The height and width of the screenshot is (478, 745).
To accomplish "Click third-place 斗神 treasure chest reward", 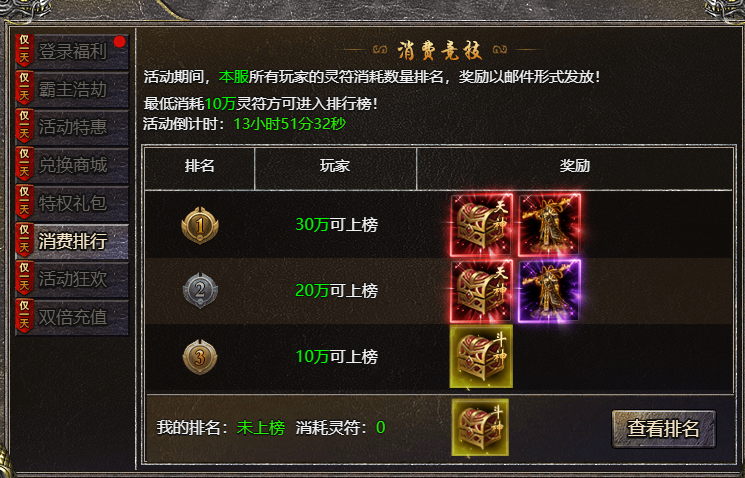I will coord(481,356).
